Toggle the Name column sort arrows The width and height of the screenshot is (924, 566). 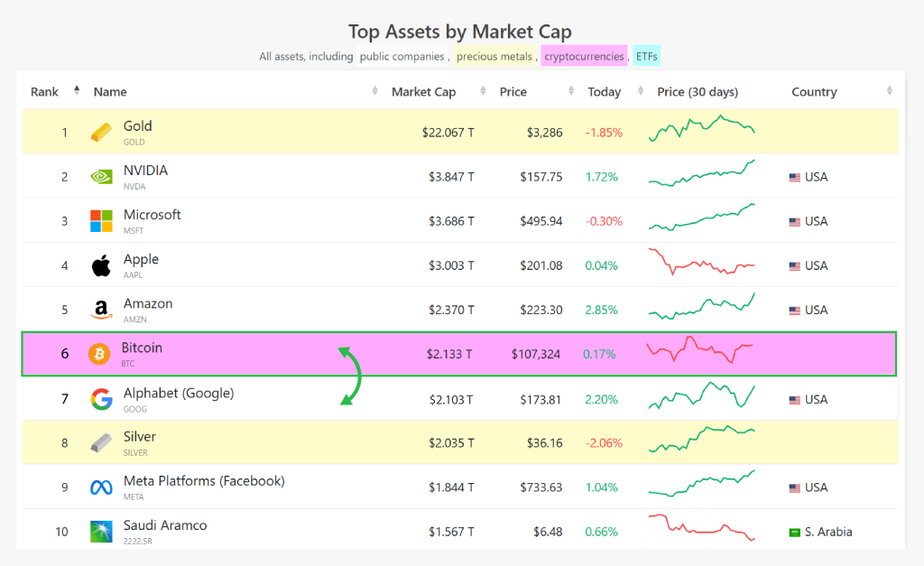[374, 91]
